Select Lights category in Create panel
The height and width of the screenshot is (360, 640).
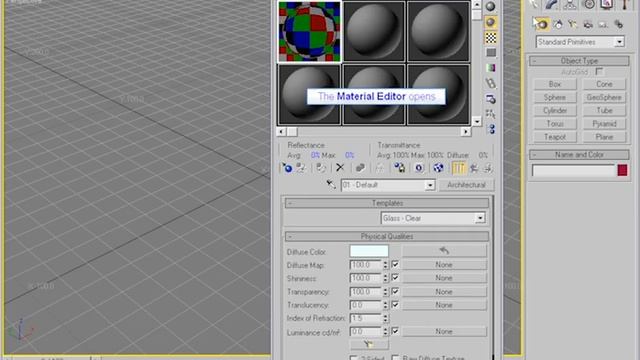coord(573,24)
